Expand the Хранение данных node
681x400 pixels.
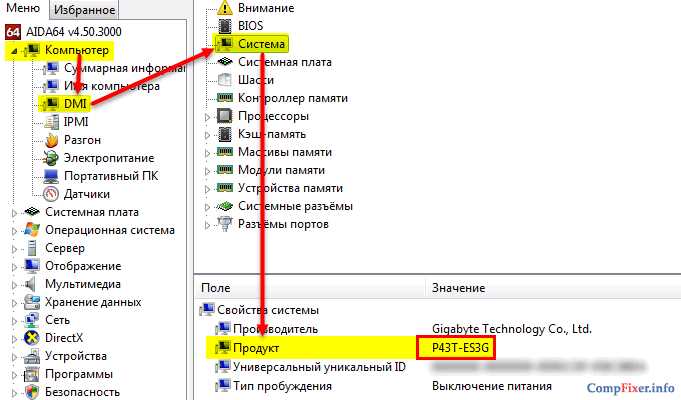point(14,303)
